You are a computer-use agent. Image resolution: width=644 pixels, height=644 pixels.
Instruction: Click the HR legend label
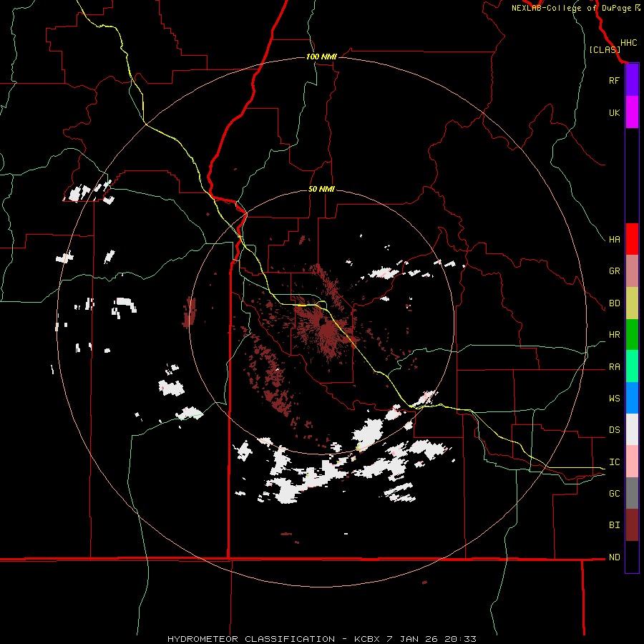click(x=614, y=335)
